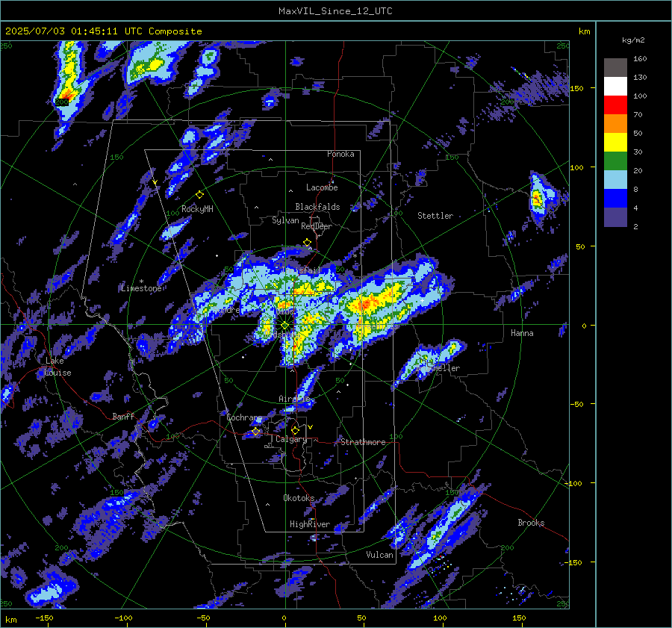Click the gray 160 kg/m2 legend swatch

615,67
